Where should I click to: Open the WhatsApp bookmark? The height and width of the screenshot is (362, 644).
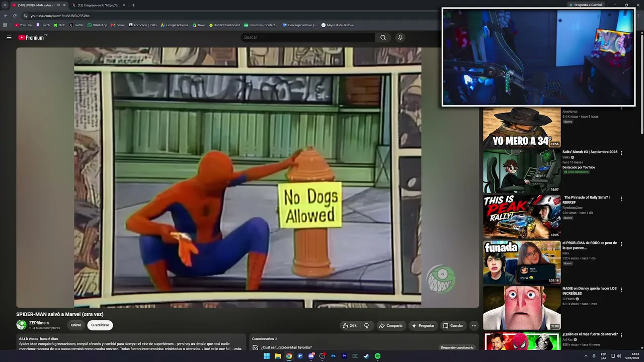pos(97,25)
